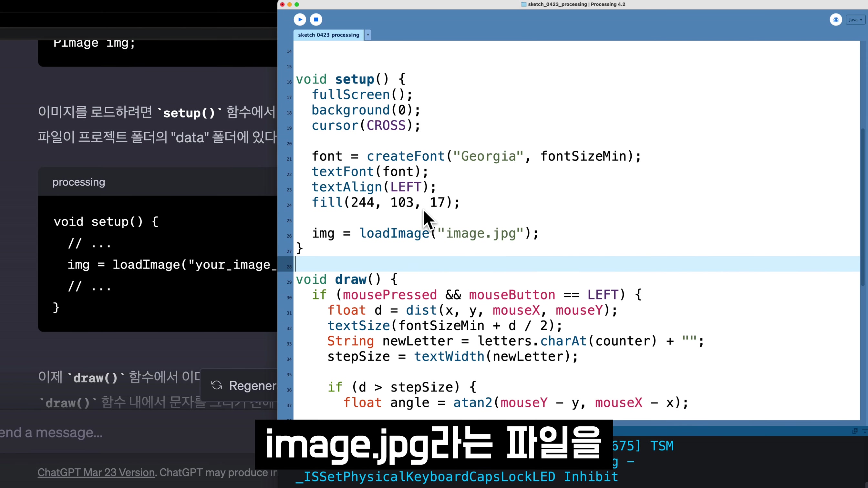This screenshot has height=488, width=868.
Task: Click the createFont "Georgia" string
Action: click(x=488, y=156)
